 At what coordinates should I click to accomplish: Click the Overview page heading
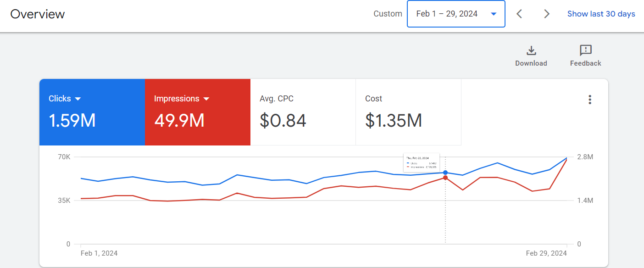(x=38, y=14)
